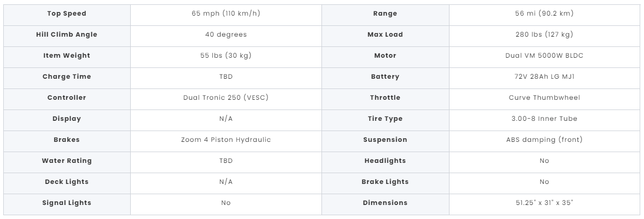
Task: Click the Top Speed label cell
Action: tap(66, 13)
